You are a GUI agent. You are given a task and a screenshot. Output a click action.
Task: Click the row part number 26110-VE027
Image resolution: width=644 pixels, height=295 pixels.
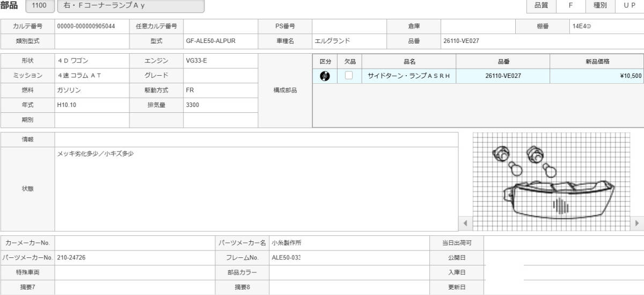503,76
